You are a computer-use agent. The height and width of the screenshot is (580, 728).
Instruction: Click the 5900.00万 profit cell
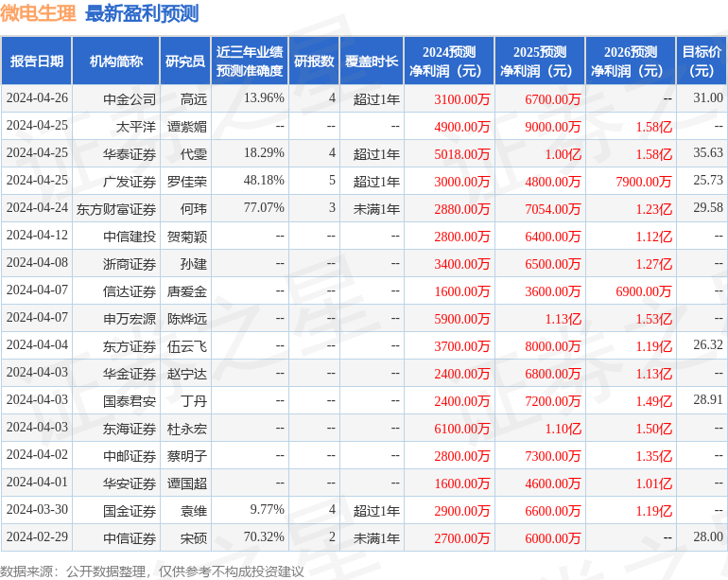462,318
